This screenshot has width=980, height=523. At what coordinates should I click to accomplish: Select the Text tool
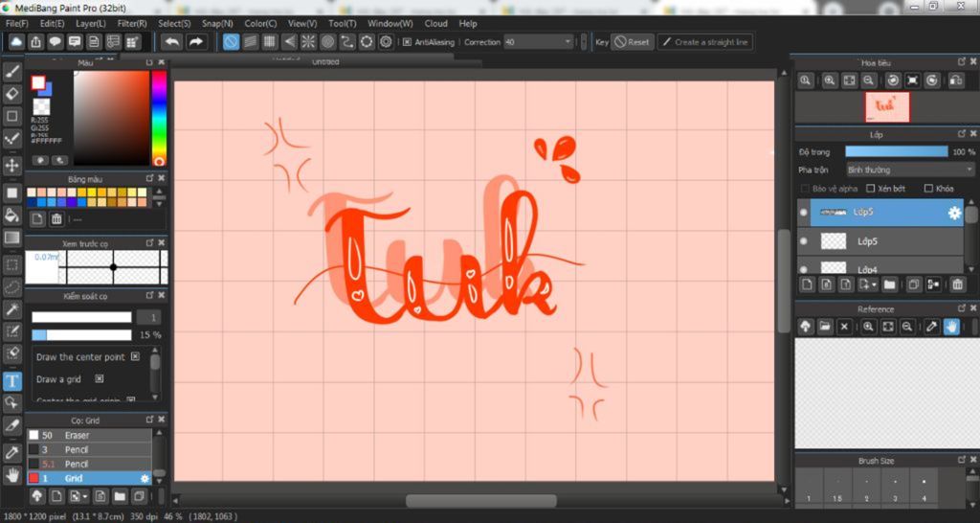coord(11,380)
